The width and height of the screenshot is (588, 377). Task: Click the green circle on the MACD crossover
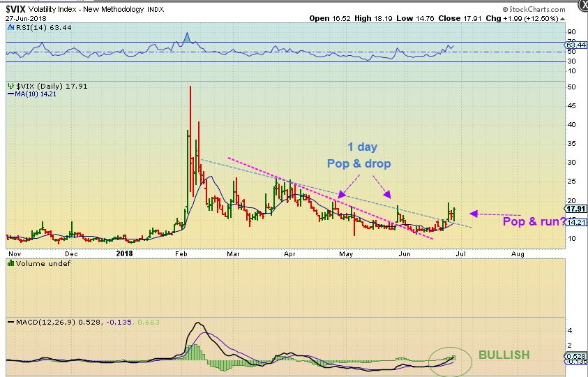(447, 361)
